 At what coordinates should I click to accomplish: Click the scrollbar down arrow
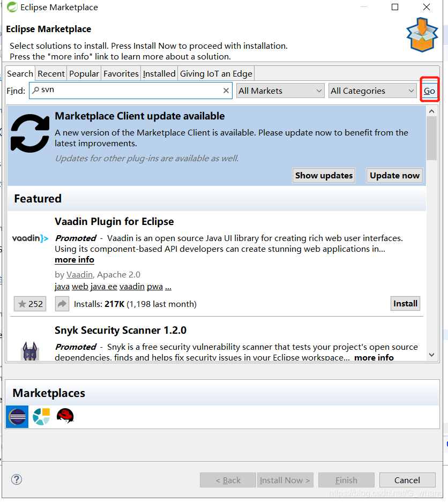coord(431,355)
